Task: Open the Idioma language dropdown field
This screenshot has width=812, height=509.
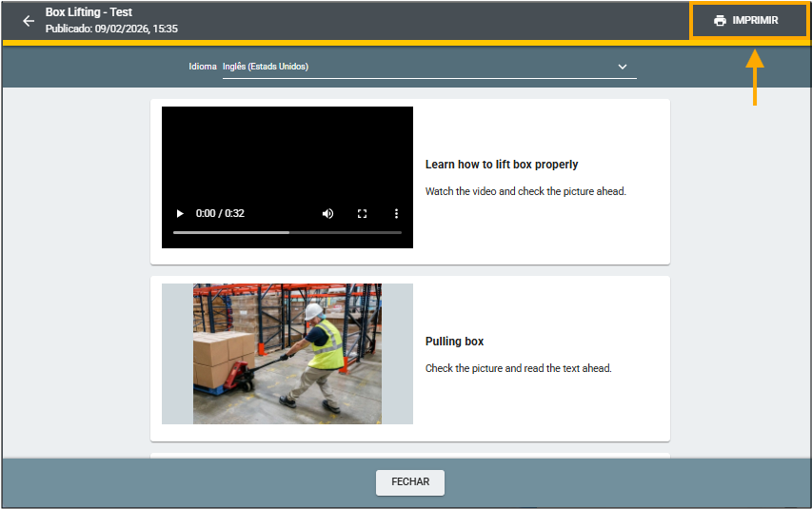Action: [x=419, y=67]
